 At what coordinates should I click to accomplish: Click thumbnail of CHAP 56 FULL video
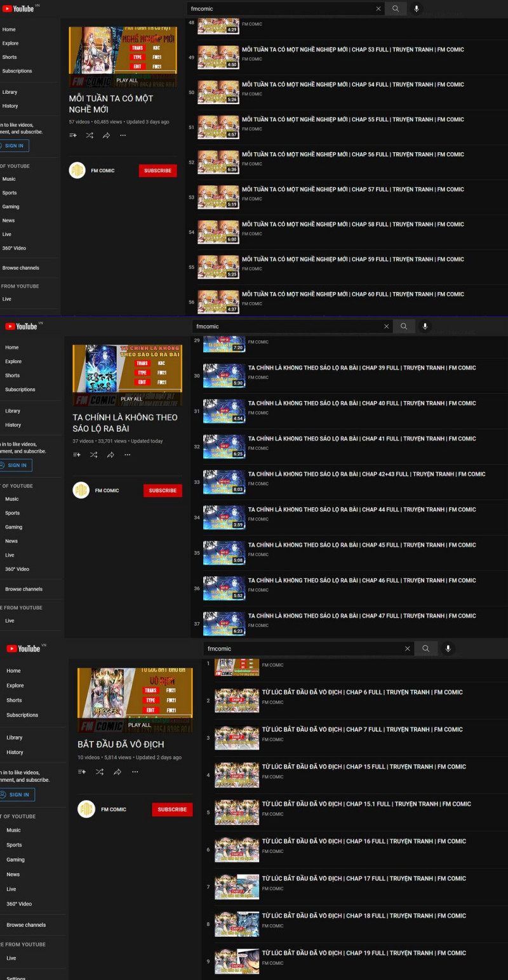point(218,162)
